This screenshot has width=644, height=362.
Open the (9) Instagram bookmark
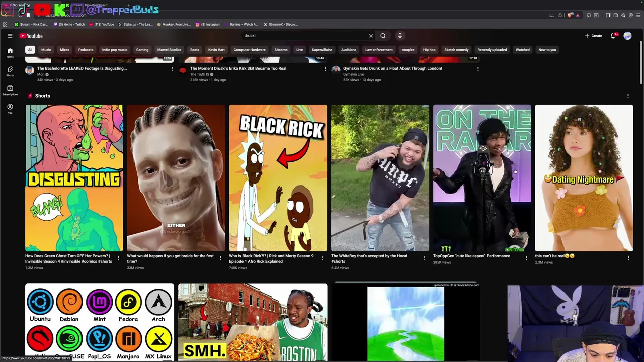(x=208, y=24)
